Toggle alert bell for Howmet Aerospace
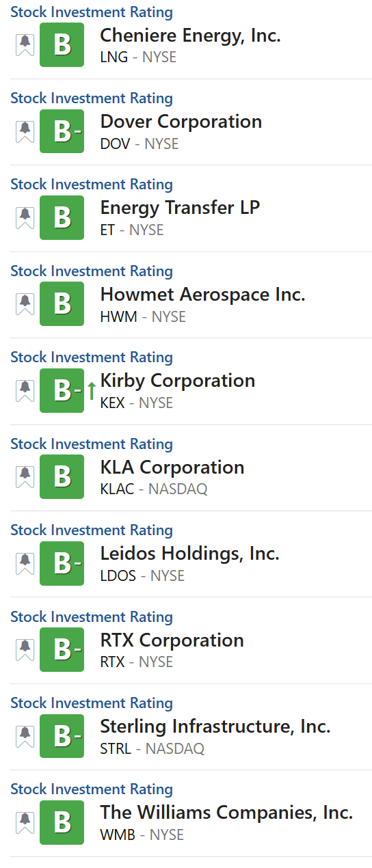 click(x=25, y=304)
